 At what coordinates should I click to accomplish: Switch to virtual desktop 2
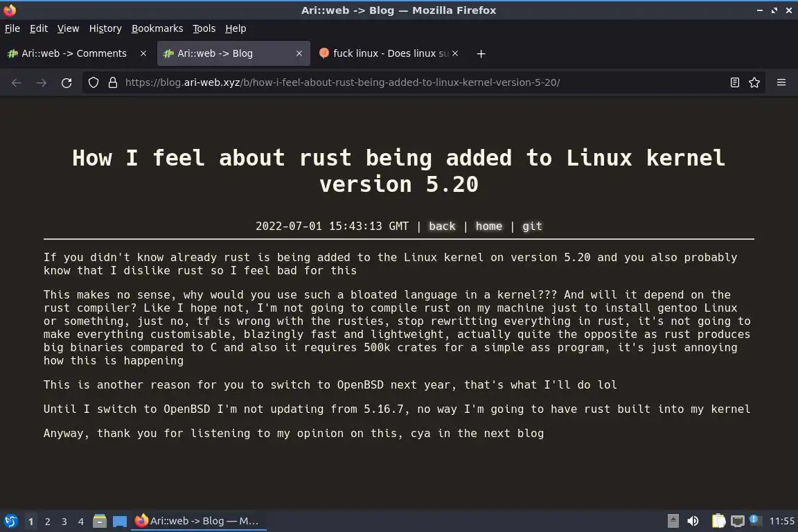[x=48, y=521]
